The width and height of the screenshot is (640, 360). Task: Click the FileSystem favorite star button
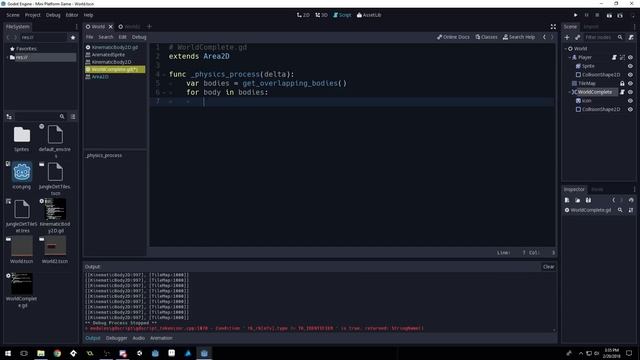point(73,38)
